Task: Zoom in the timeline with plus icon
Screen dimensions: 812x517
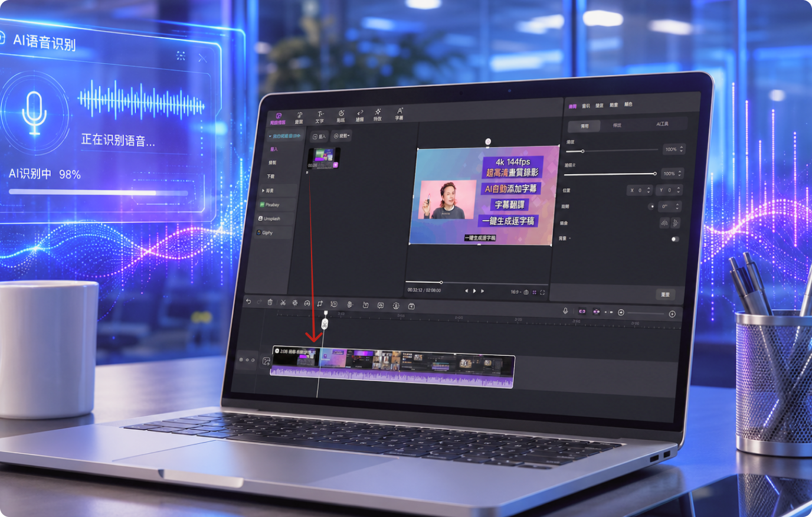Action: (672, 314)
